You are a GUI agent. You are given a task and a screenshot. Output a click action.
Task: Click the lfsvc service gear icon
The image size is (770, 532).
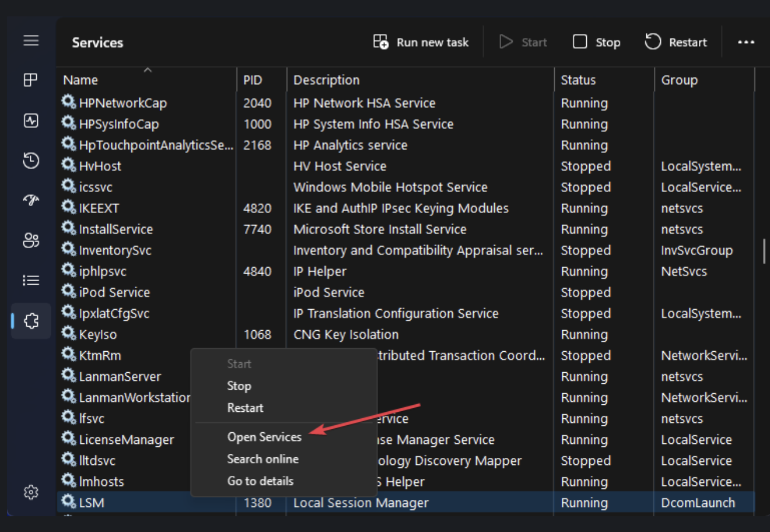pyautogui.click(x=69, y=417)
